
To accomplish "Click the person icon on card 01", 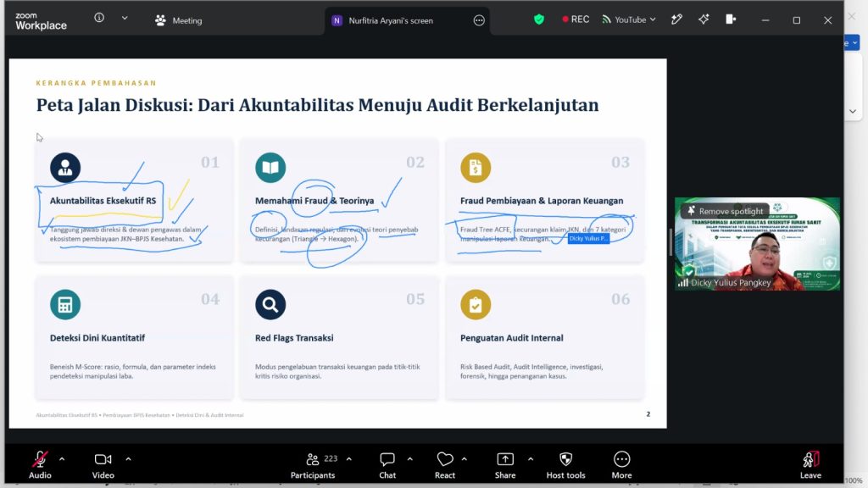I will click(65, 168).
